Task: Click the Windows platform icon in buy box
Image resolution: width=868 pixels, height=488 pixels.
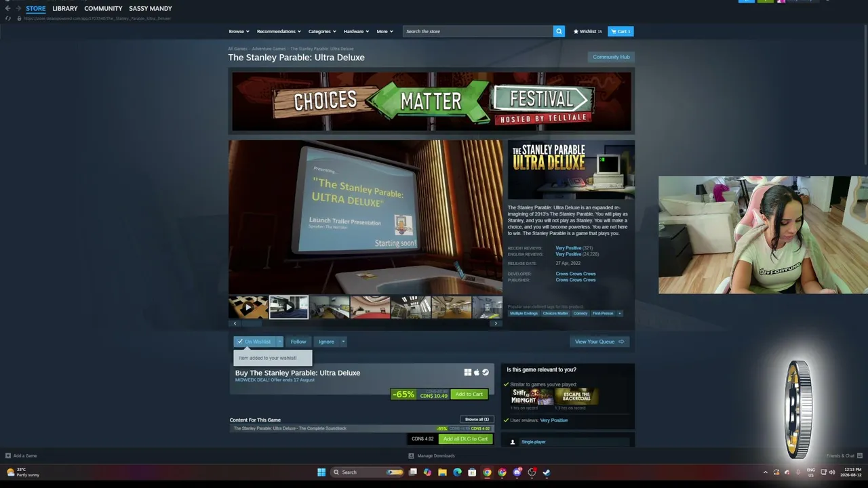Action: pyautogui.click(x=467, y=372)
